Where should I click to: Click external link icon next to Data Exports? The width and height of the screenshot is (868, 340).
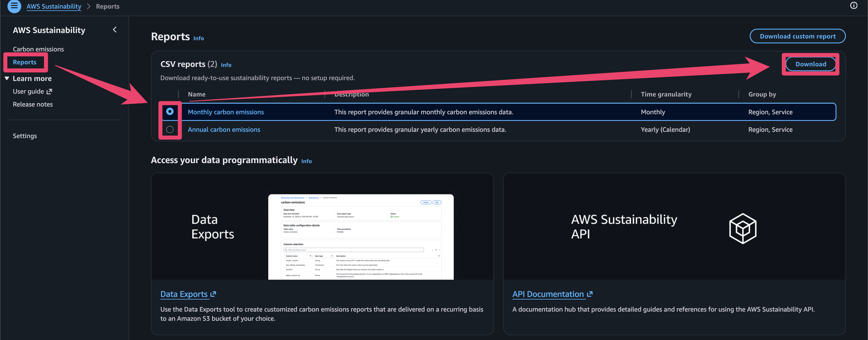(213, 294)
